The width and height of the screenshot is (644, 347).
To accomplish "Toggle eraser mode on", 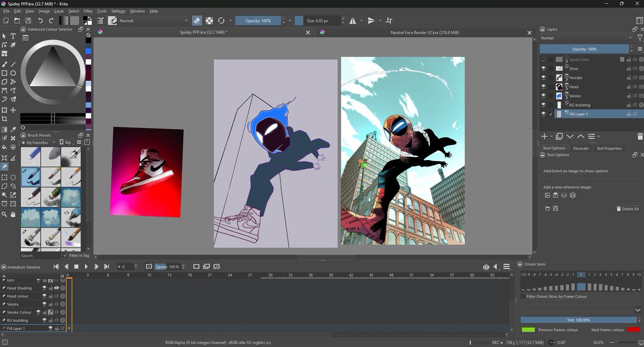I will pyautogui.click(x=196, y=20).
